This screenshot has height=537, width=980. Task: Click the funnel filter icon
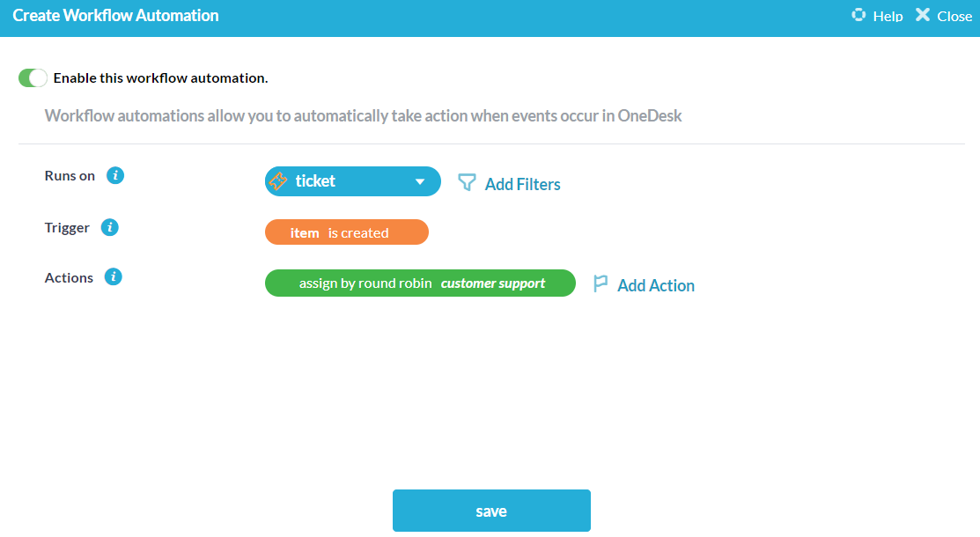point(467,182)
